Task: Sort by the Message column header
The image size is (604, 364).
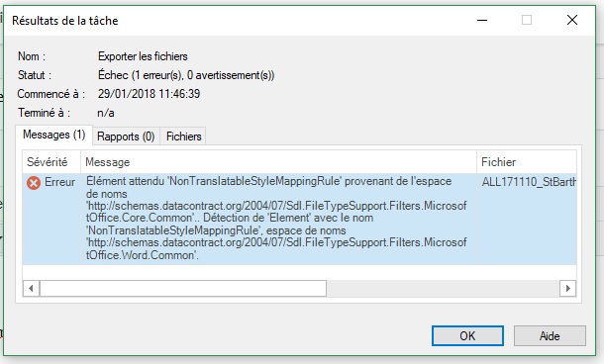Action: coord(278,162)
